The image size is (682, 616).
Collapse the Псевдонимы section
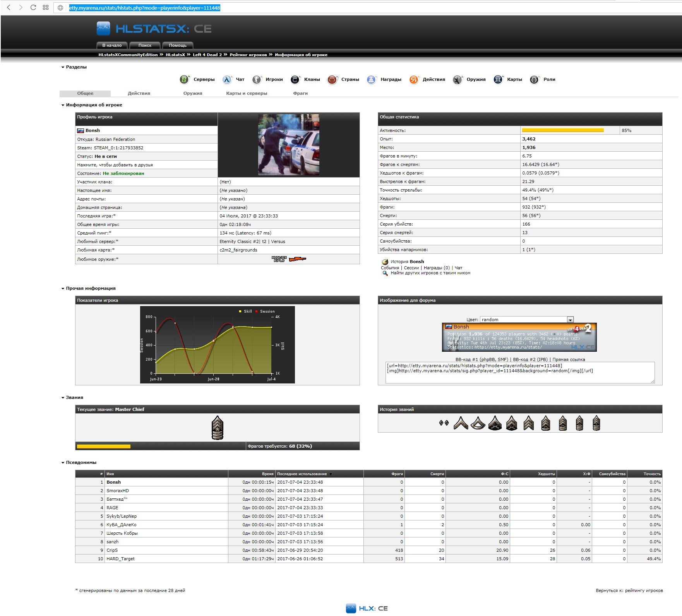tap(63, 463)
